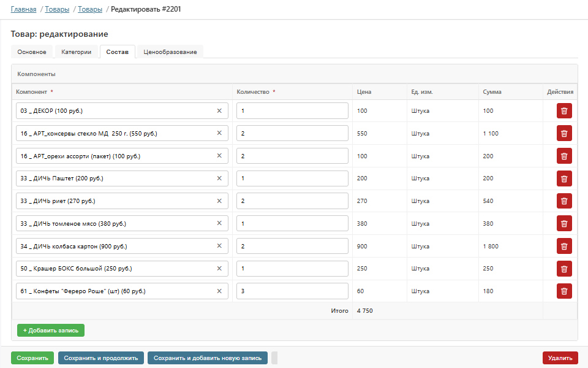The image size is (588, 368).
Task: Delete the Конфеты Фереро Роше component row
Action: pos(564,291)
